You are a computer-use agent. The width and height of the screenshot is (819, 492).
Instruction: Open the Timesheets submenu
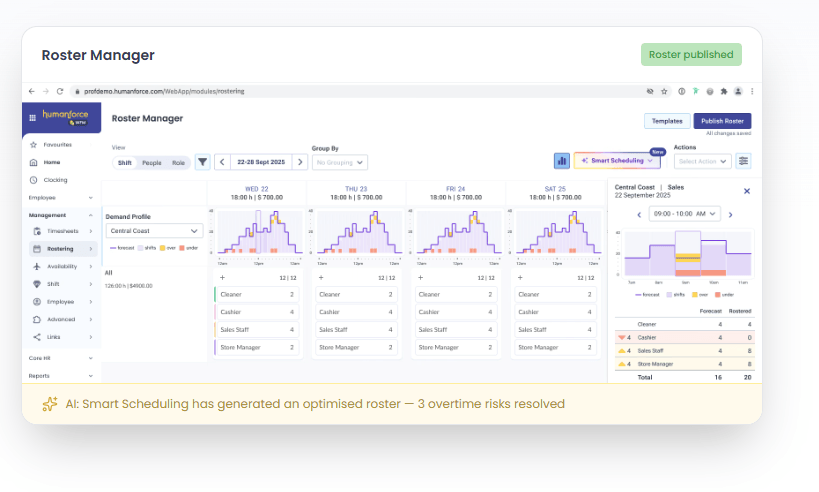[63, 231]
